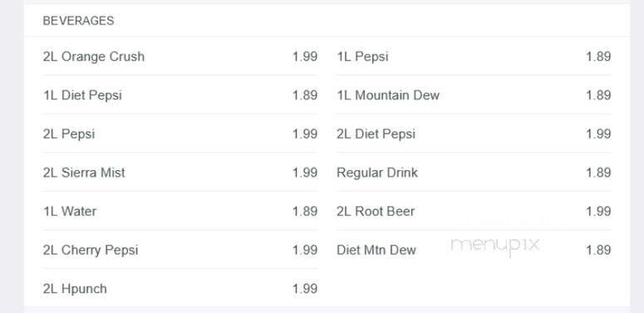Image resolution: width=644 pixels, height=313 pixels.
Task: Click the 1L Pepsi menu item
Action: click(x=474, y=56)
